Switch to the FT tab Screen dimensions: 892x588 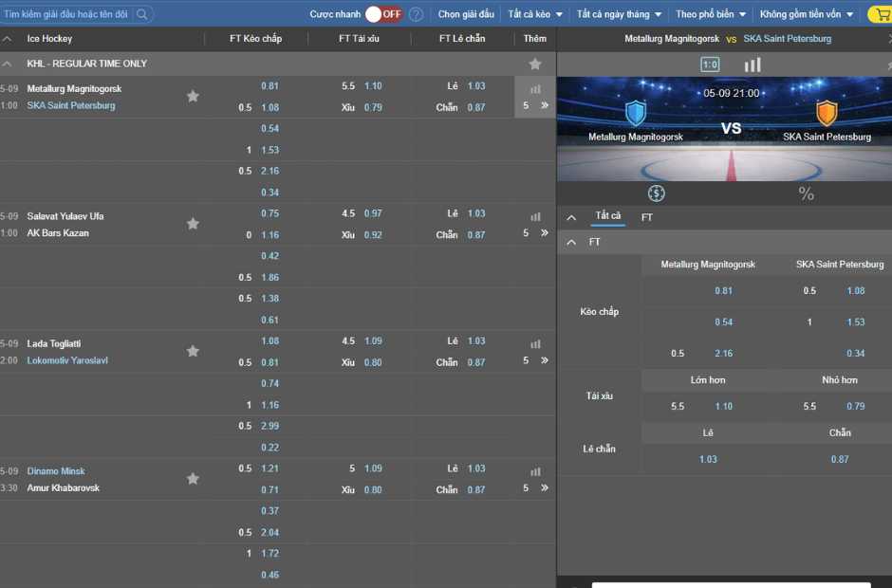click(647, 217)
